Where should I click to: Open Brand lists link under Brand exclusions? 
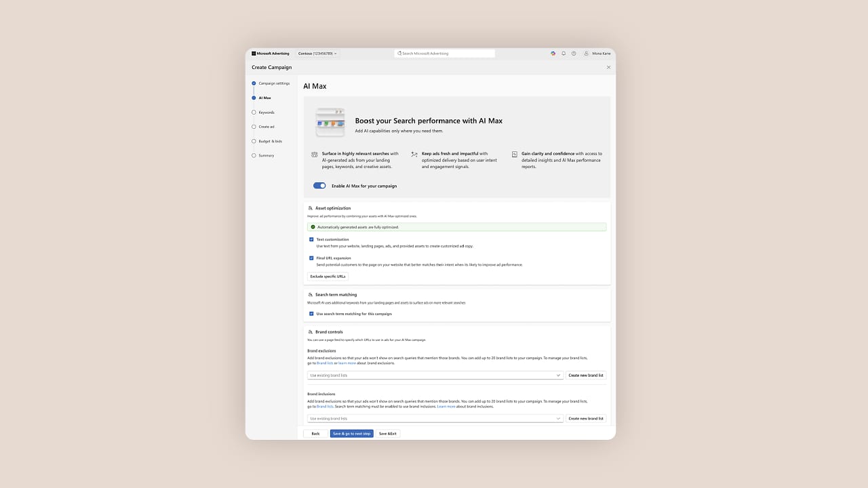(x=325, y=363)
